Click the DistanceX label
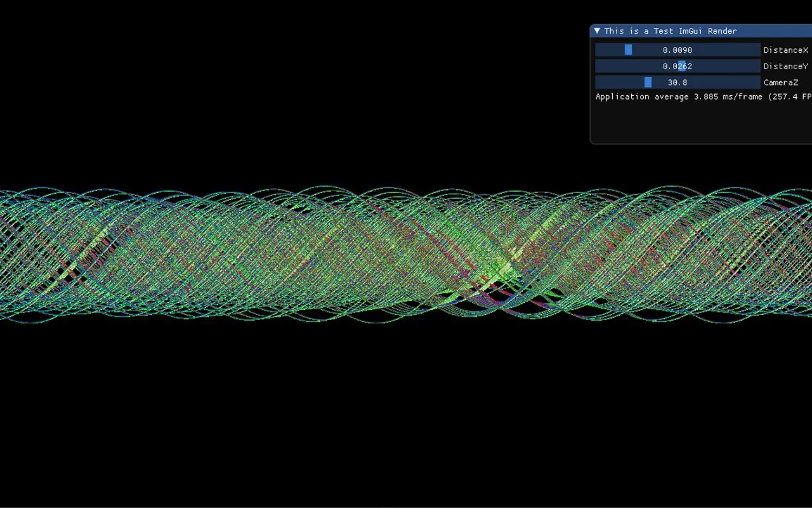This screenshot has width=812, height=508. click(x=786, y=50)
